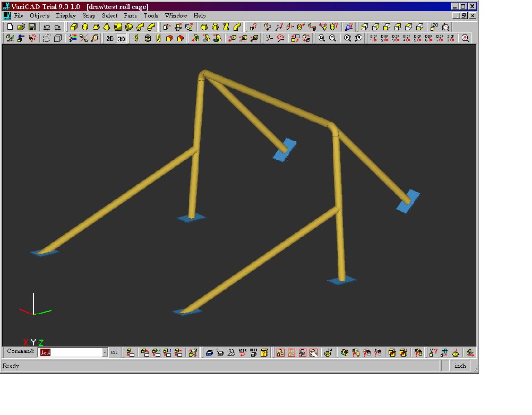
Task: Click the DISP 1 saved view icon
Action: coord(373,38)
